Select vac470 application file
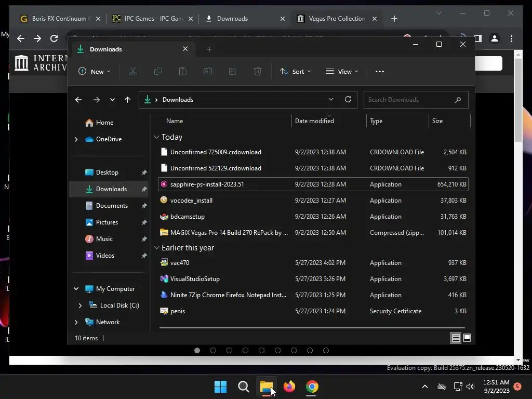The height and width of the screenshot is (399, 532). 313,263
